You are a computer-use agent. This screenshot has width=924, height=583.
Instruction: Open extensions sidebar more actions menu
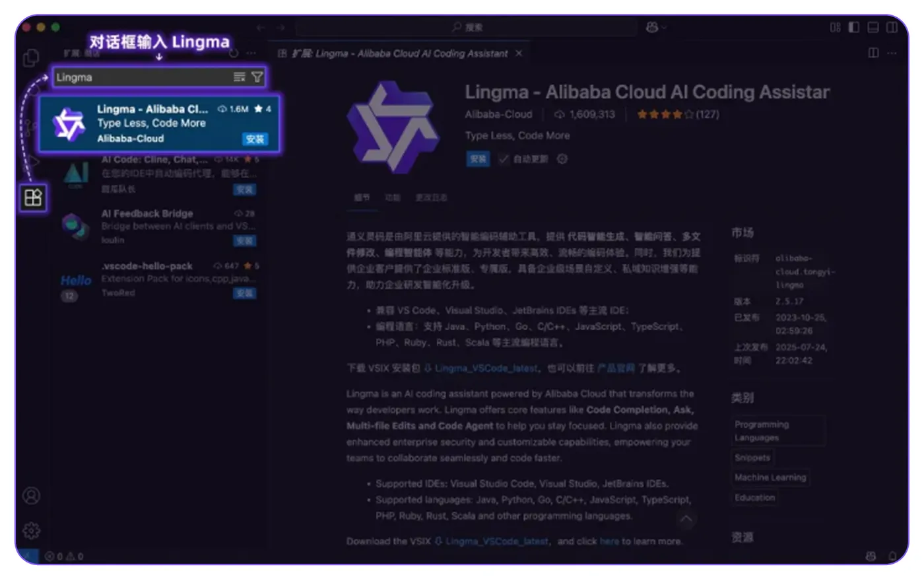coord(251,53)
